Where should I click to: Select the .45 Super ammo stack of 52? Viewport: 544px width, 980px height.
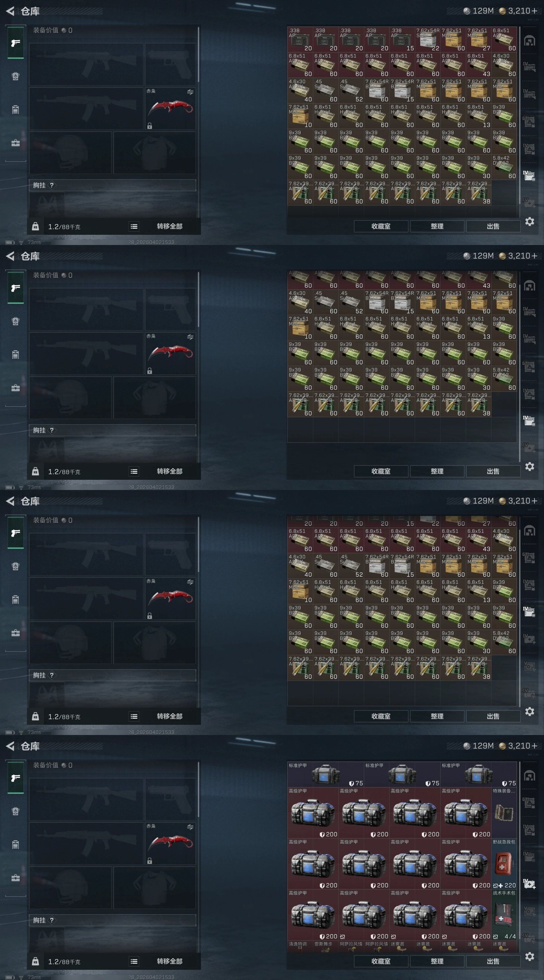(351, 90)
